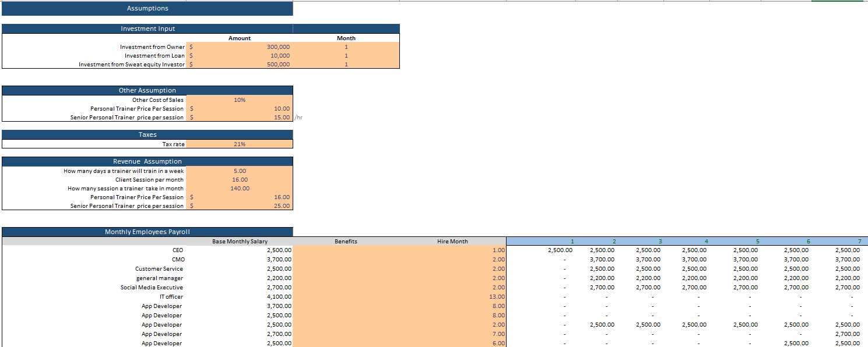868x347 pixels.
Task: Select the Investment Input section header
Action: [x=147, y=28]
